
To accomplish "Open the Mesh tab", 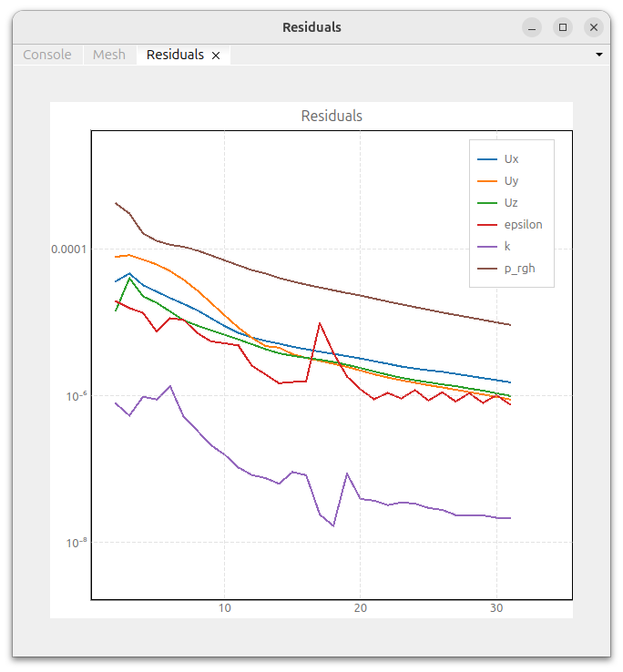I will (109, 55).
